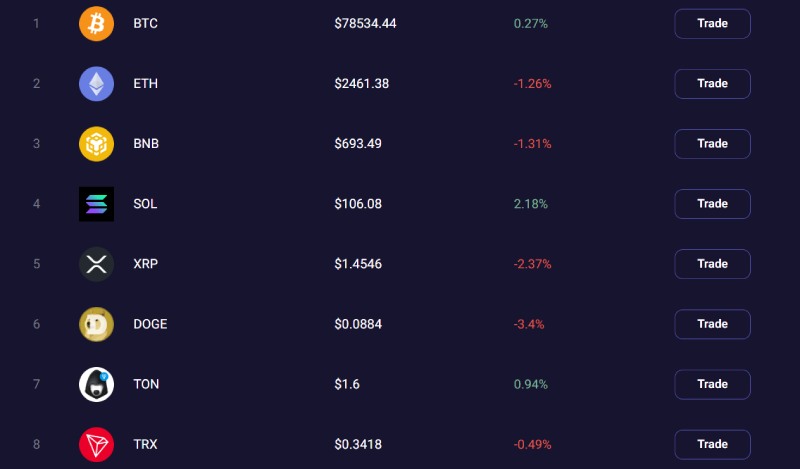Click the DOGE ticker name
800x469 pixels.
pyautogui.click(x=150, y=324)
